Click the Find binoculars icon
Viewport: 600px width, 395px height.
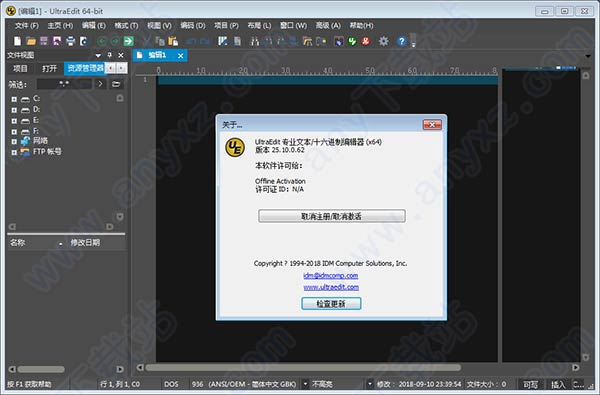click(x=254, y=41)
